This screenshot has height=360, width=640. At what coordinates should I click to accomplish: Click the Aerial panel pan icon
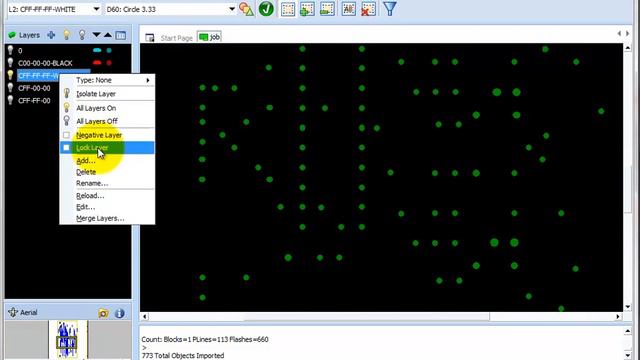pos(13,312)
